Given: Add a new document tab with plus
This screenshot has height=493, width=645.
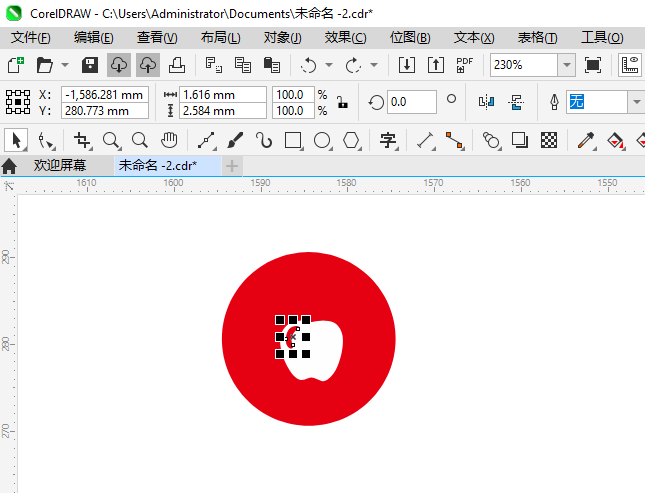Looking at the screenshot, I should point(232,166).
